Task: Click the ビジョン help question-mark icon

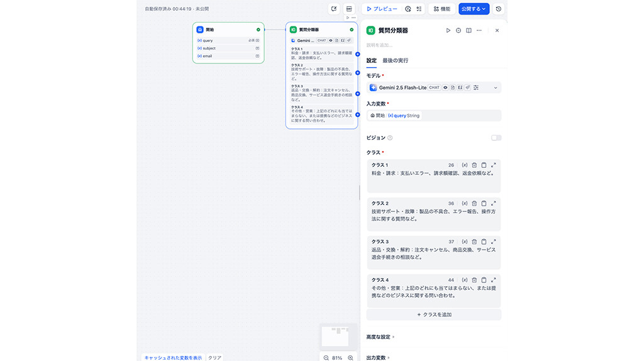Action: coord(390,138)
